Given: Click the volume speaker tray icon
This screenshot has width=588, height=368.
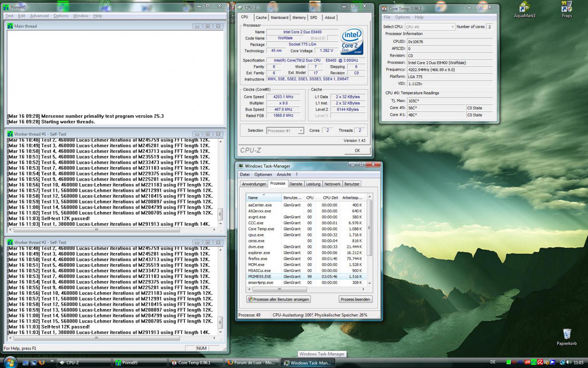Looking at the screenshot, I should 569,362.
